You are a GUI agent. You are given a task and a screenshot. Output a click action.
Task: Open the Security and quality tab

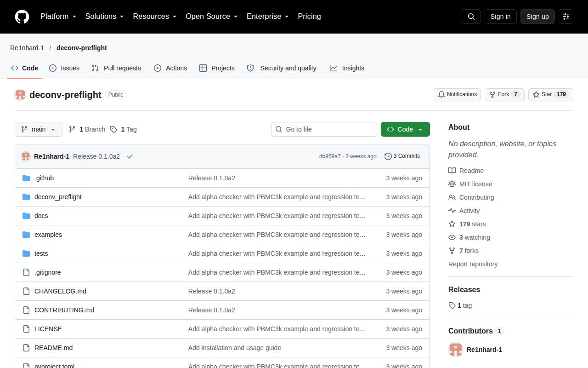coord(282,68)
